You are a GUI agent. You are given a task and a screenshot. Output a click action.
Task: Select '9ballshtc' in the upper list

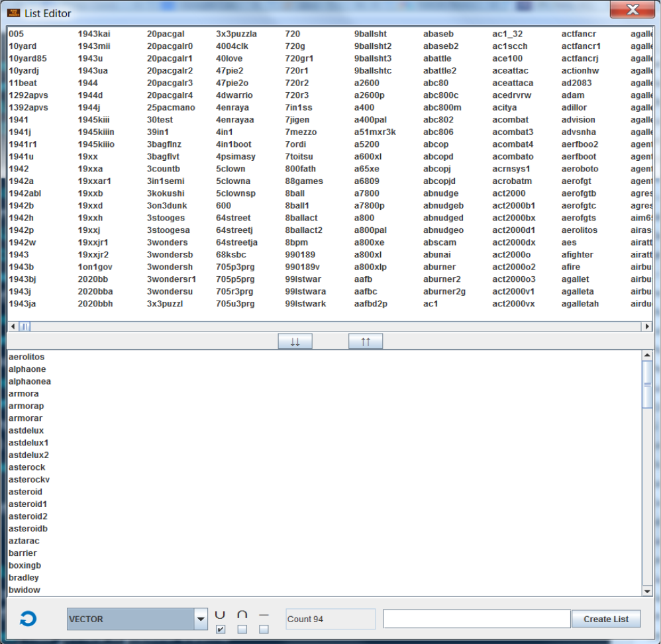(373, 70)
